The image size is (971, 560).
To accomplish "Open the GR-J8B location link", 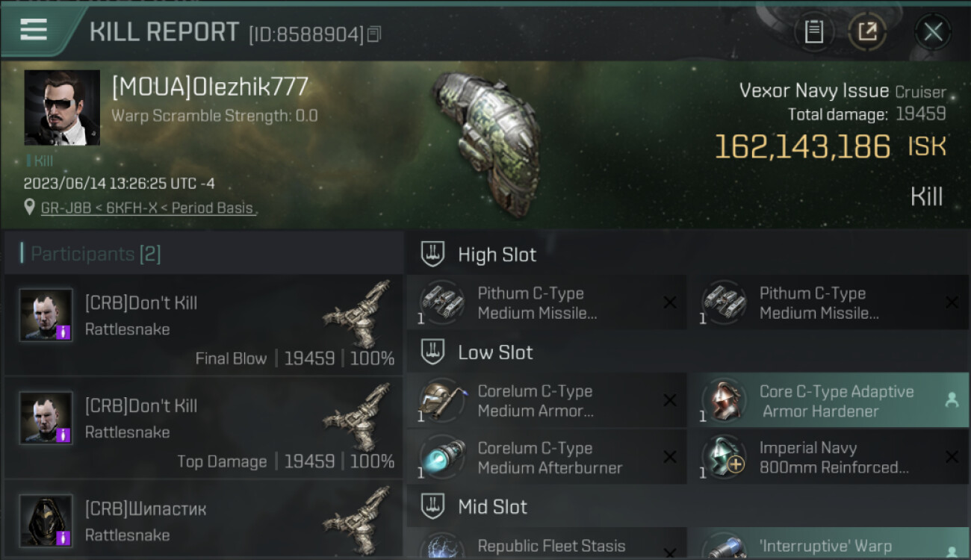I will click(148, 208).
